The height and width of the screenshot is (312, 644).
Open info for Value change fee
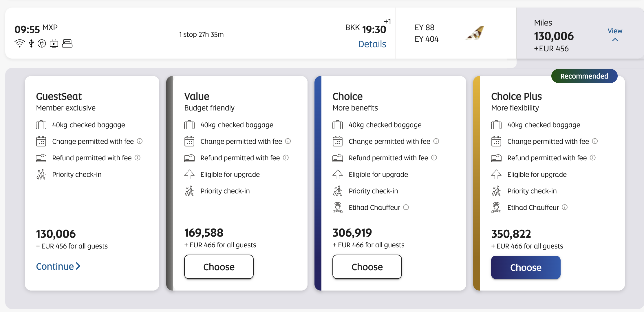coord(288,141)
